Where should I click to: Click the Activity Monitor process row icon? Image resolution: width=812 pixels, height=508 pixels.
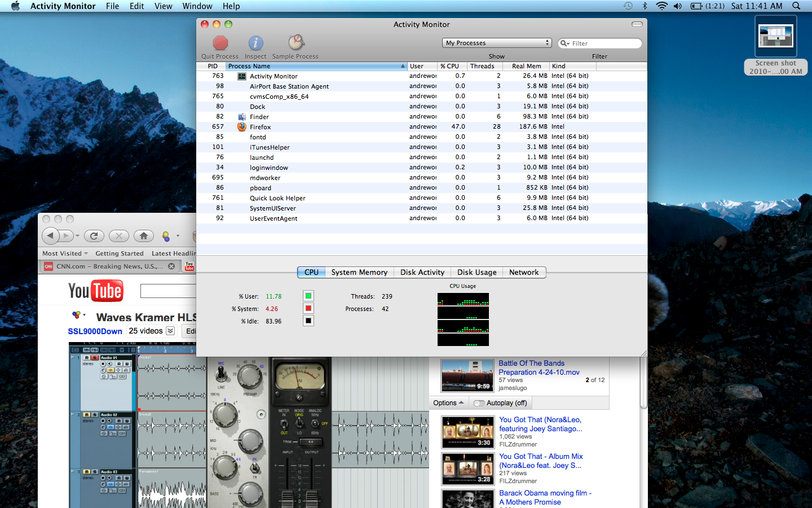[242, 76]
